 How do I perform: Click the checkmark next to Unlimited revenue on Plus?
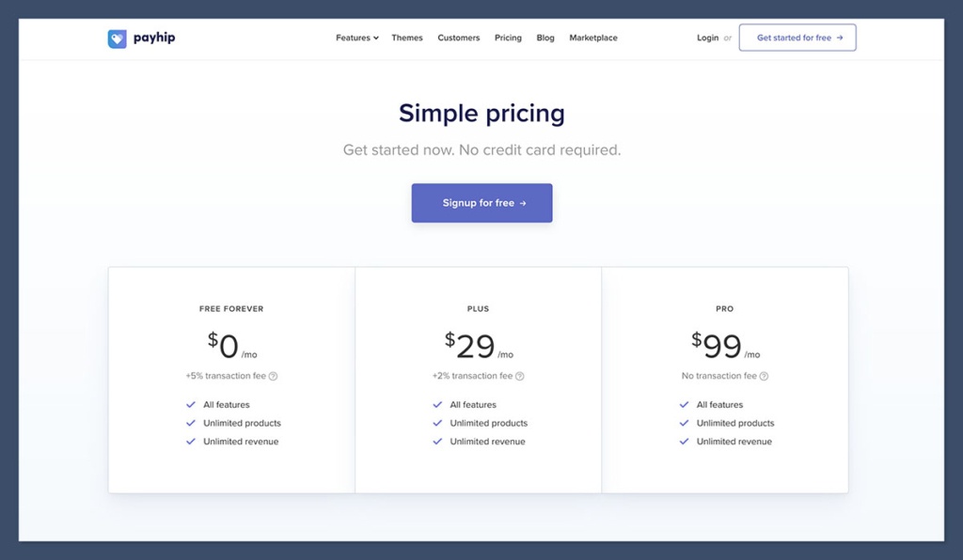436,442
